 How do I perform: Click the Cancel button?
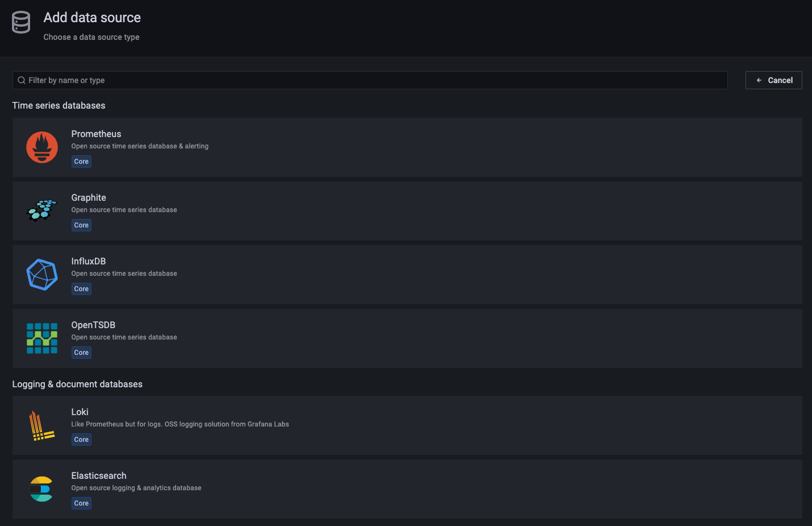coord(773,80)
